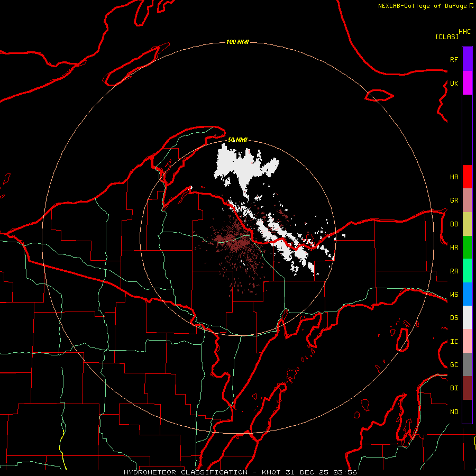
Task: Click the RA legend label
Action: coord(454,271)
